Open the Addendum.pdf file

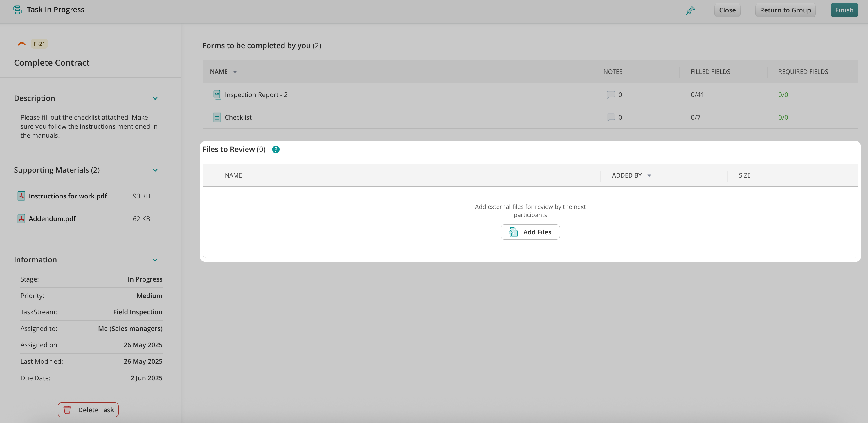click(52, 218)
